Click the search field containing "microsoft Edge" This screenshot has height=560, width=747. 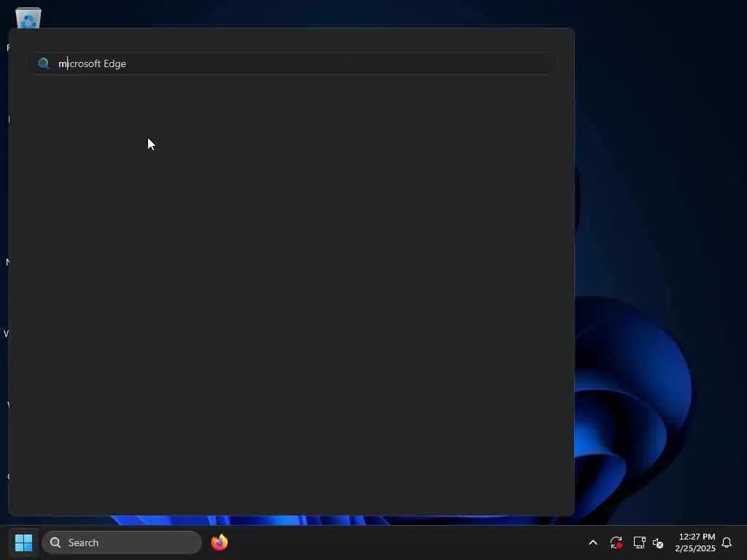[292, 63]
